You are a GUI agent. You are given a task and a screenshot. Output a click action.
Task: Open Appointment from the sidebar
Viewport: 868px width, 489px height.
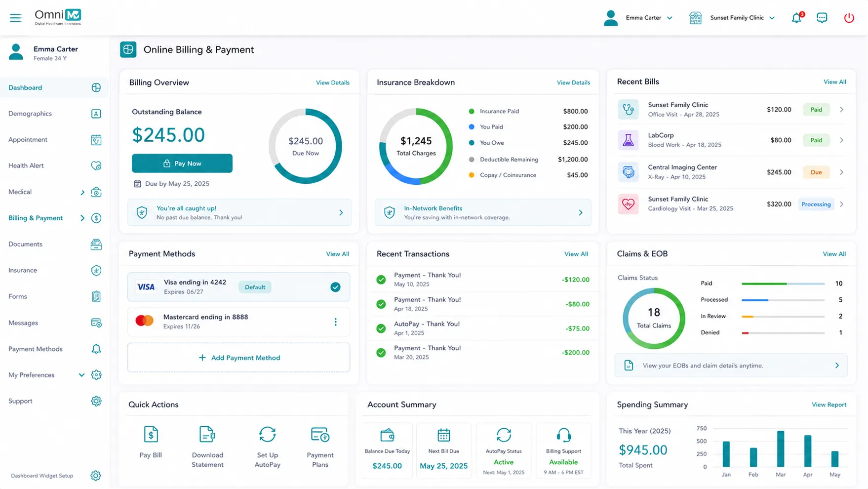pos(54,140)
